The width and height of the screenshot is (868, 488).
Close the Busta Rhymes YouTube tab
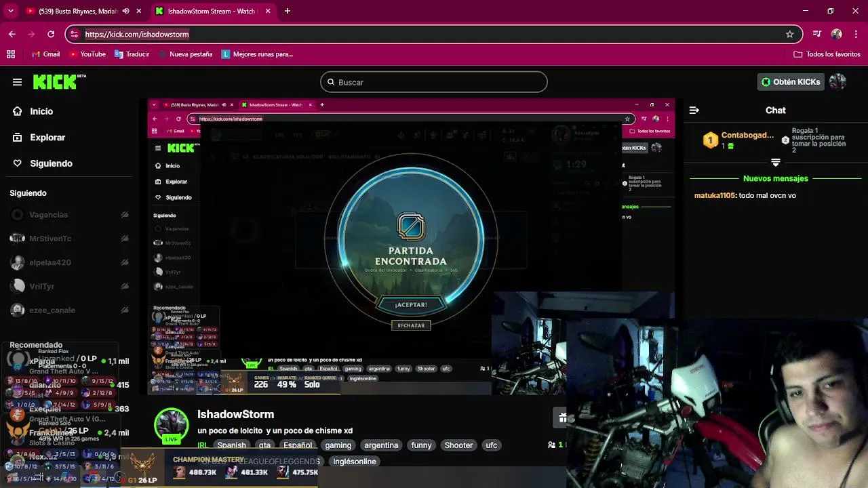(x=139, y=11)
